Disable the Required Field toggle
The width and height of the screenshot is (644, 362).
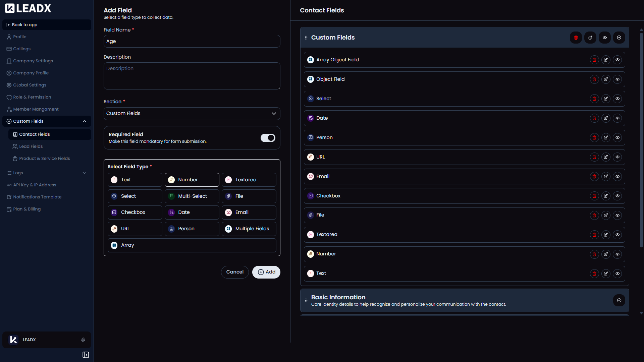(268, 138)
